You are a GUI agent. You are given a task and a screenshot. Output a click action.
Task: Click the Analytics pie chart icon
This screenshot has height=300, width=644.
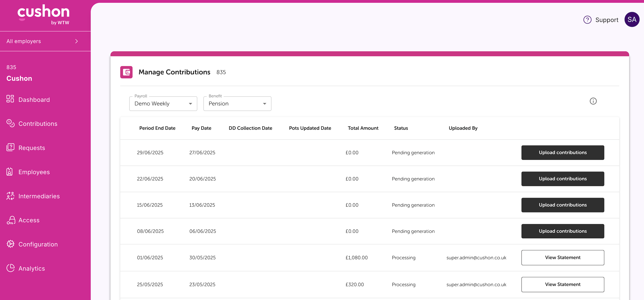point(10,268)
